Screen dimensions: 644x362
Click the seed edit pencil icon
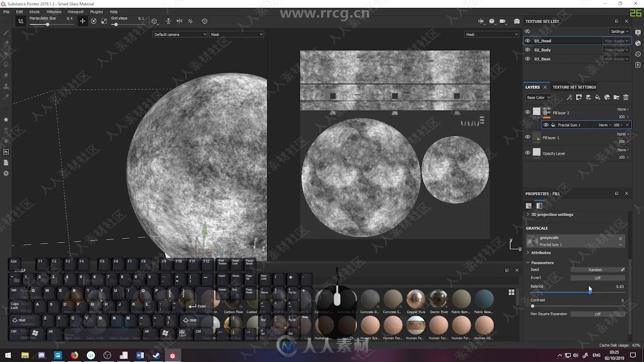622,270
